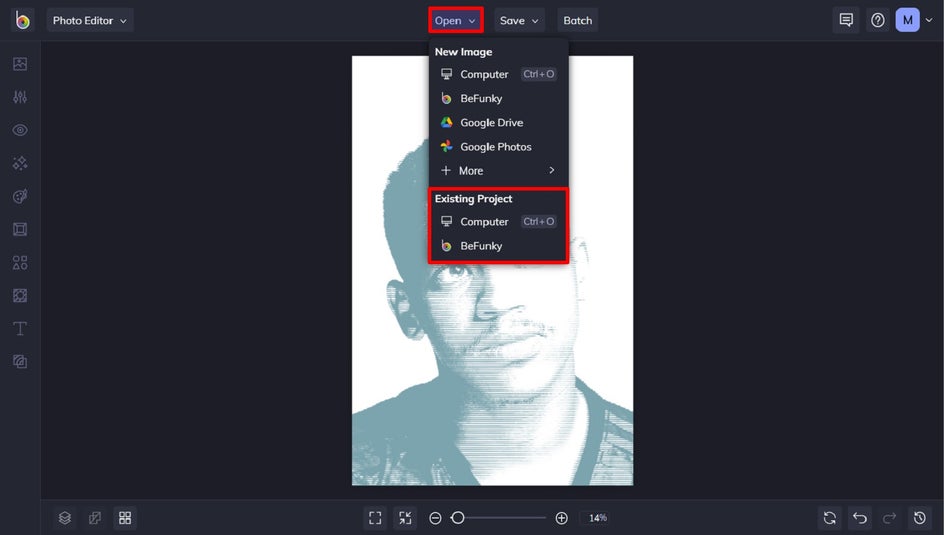
Task: Expand the account menu chevron
Action: pos(929,20)
